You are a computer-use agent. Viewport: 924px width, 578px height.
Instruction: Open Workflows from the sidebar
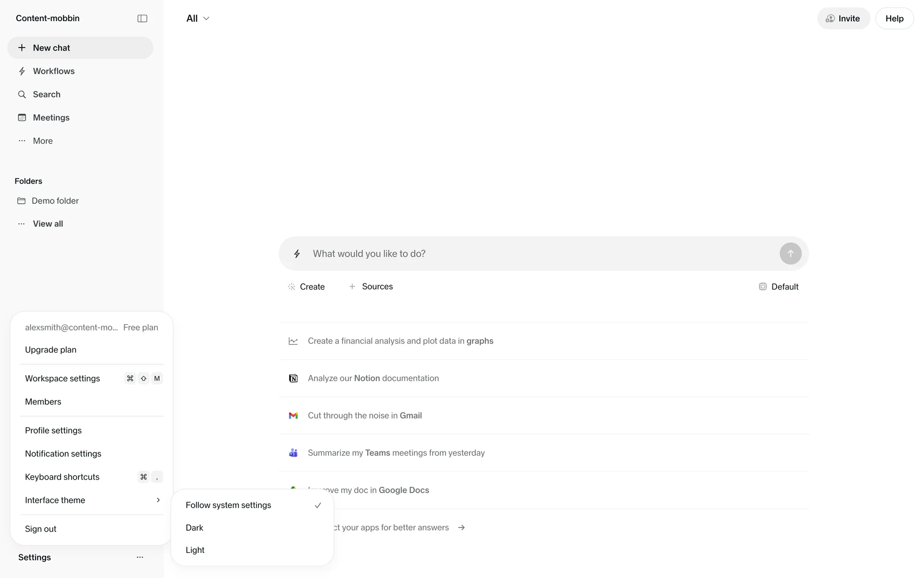pyautogui.click(x=53, y=71)
